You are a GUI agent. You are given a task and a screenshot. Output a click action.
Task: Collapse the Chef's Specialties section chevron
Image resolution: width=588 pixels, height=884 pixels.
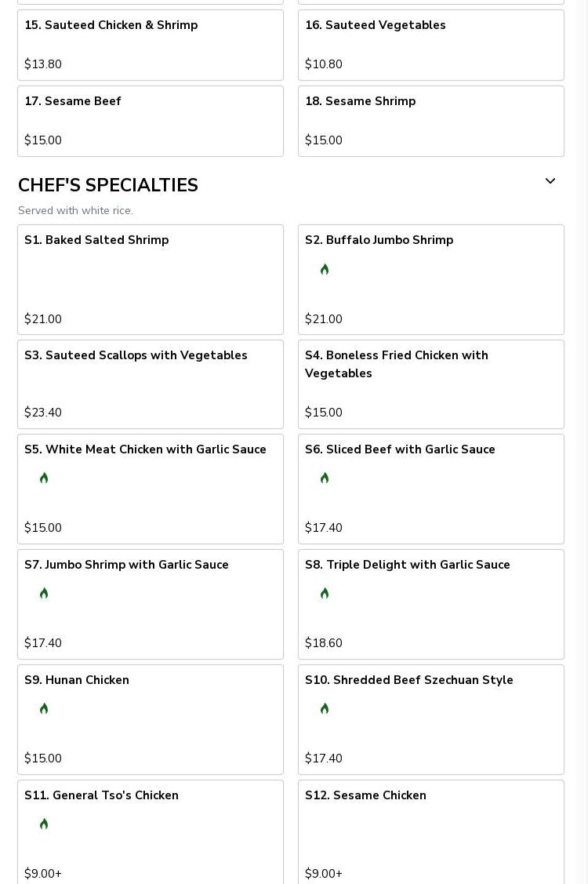tap(550, 181)
